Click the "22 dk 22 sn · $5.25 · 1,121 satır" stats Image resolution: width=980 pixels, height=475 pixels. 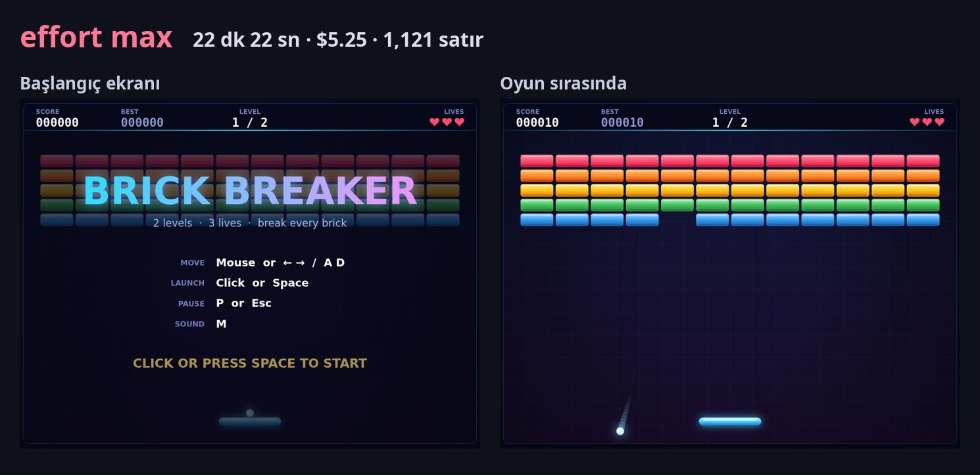[x=338, y=40]
